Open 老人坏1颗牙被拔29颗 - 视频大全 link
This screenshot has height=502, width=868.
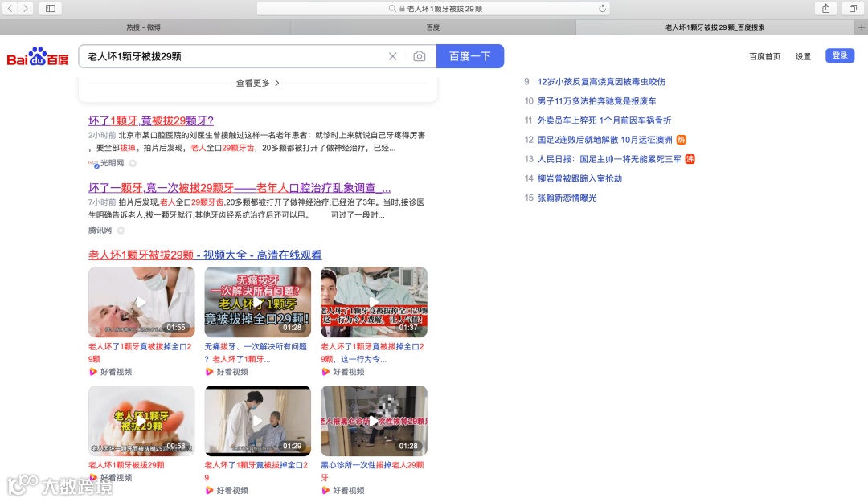[x=205, y=255]
